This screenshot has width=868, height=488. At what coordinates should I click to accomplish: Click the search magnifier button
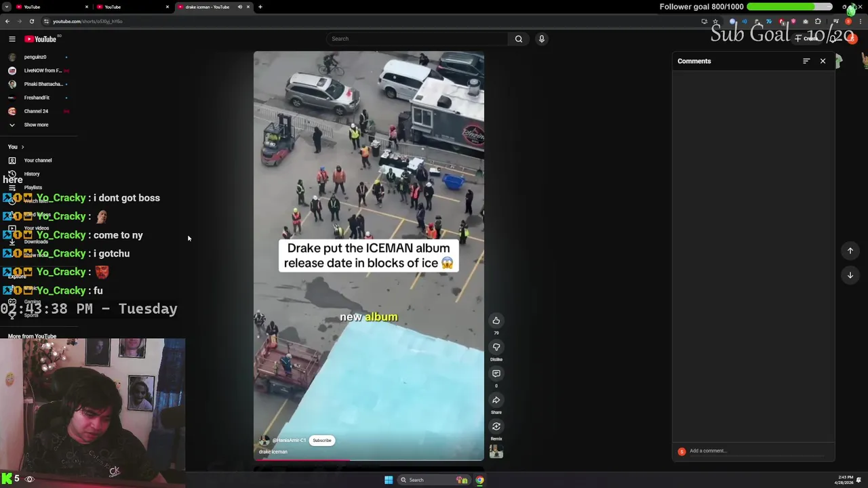coord(519,39)
